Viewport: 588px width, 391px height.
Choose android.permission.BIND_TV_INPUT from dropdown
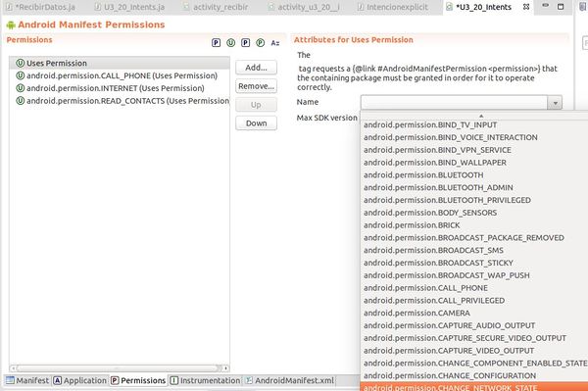point(474,124)
